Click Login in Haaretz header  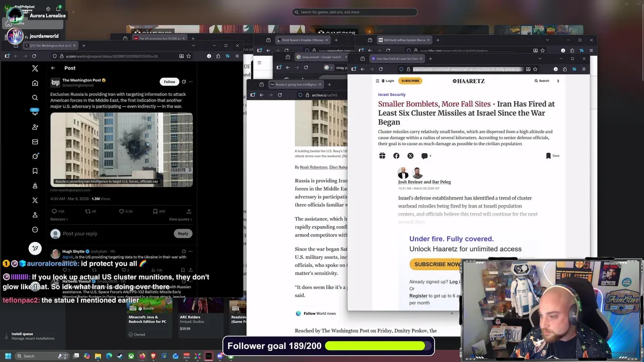(x=387, y=80)
